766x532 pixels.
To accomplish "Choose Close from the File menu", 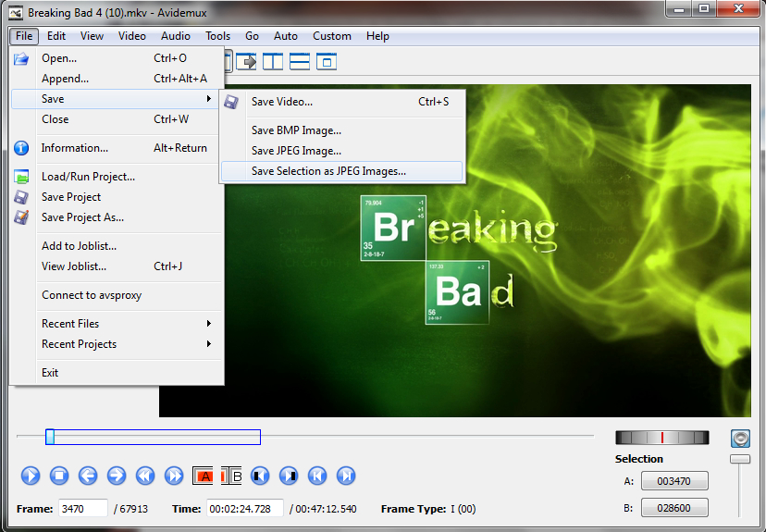I will pos(117,119).
